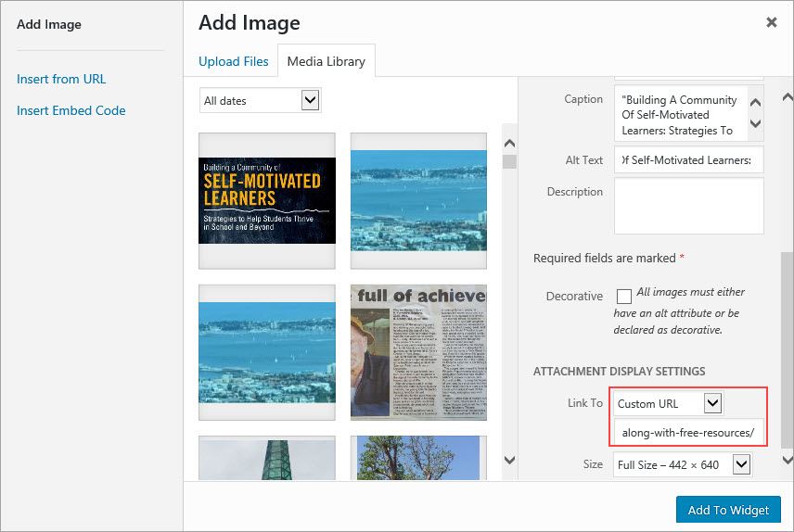Click the 'Required fields are marked' text
Viewport: 794px width, 532px height.
(x=604, y=259)
